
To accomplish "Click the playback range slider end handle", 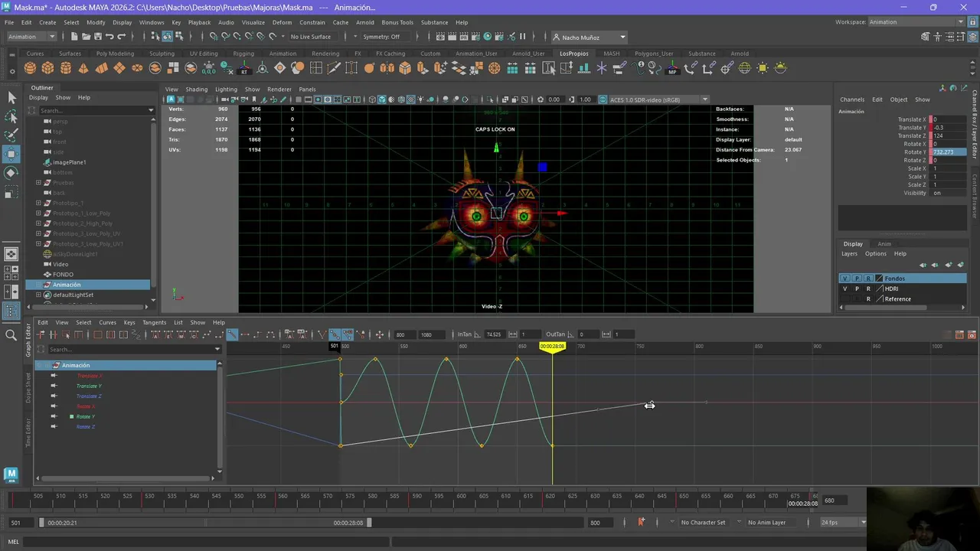I will pyautogui.click(x=369, y=523).
